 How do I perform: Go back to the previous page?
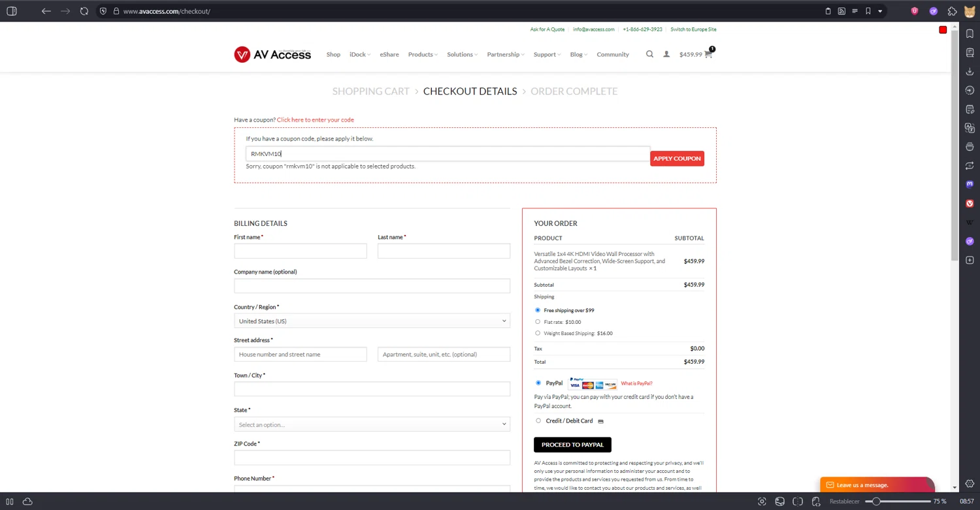click(46, 11)
